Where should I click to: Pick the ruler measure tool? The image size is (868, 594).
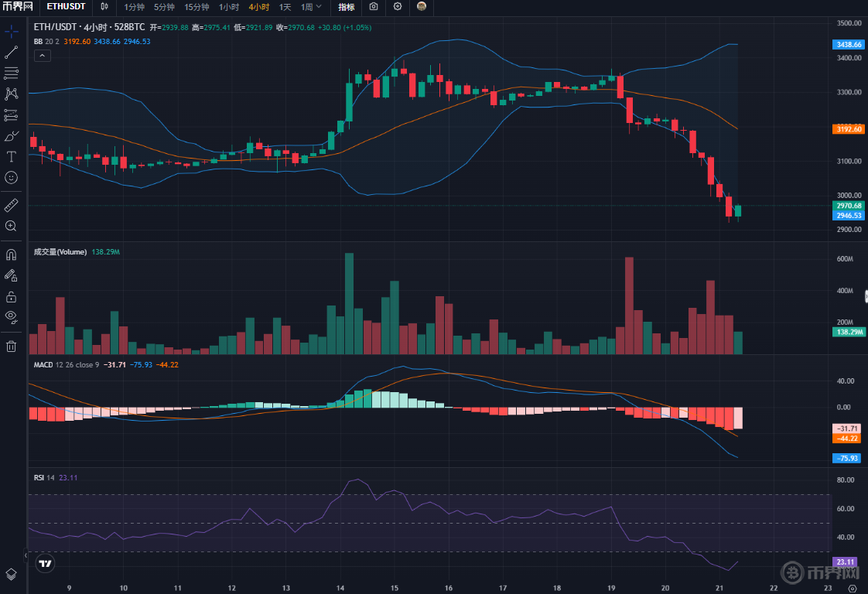[11, 205]
